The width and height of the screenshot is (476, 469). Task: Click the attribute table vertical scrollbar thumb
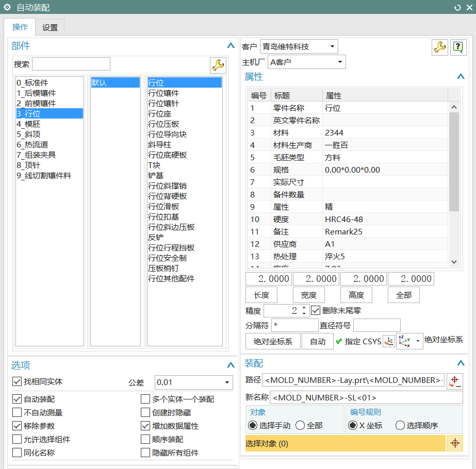tap(454, 162)
